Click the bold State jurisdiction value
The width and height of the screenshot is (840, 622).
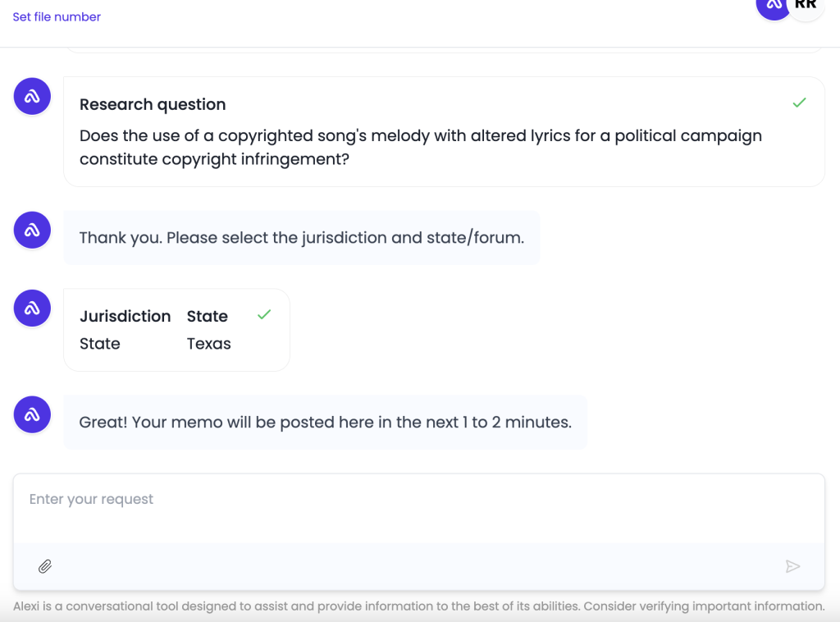207,316
